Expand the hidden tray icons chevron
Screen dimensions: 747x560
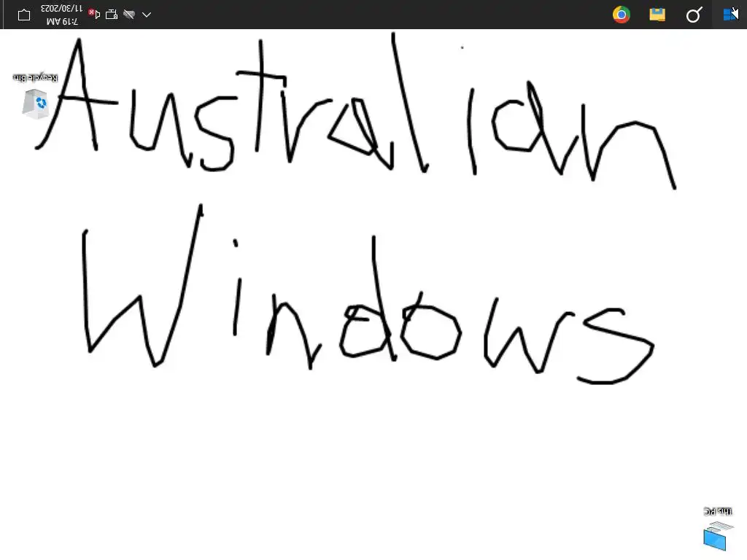point(147,15)
